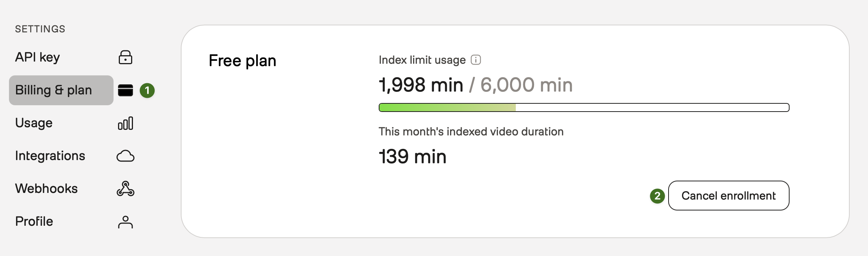This screenshot has height=256, width=868.
Task: Open the Integrations settings section
Action: [x=50, y=156]
